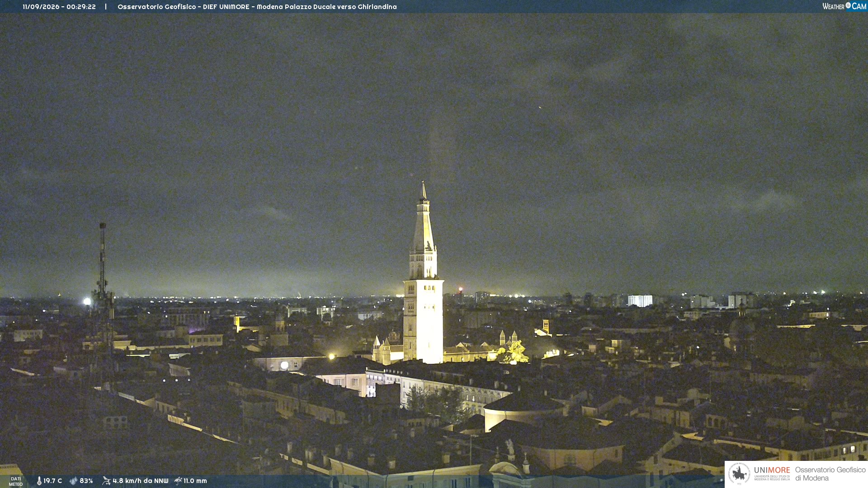Screen dimensions: 868x488
Task: Click the UNIMORE logo text
Action: [x=772, y=470]
